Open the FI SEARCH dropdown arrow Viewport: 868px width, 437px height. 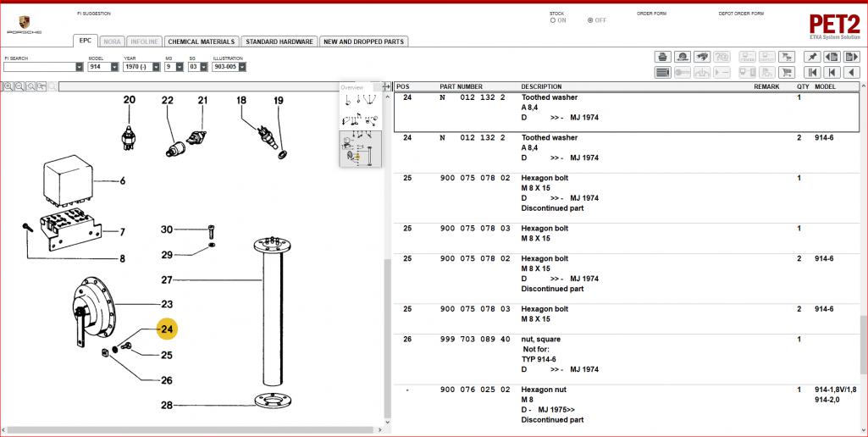(79, 67)
